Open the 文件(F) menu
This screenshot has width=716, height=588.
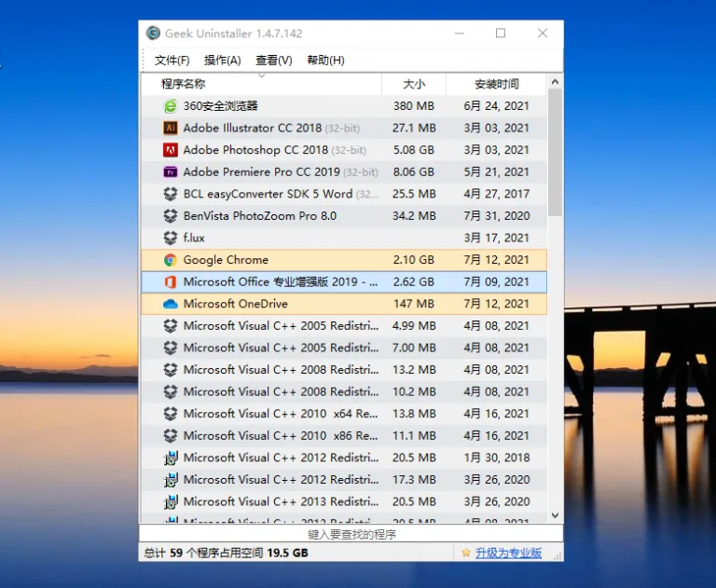pos(172,61)
